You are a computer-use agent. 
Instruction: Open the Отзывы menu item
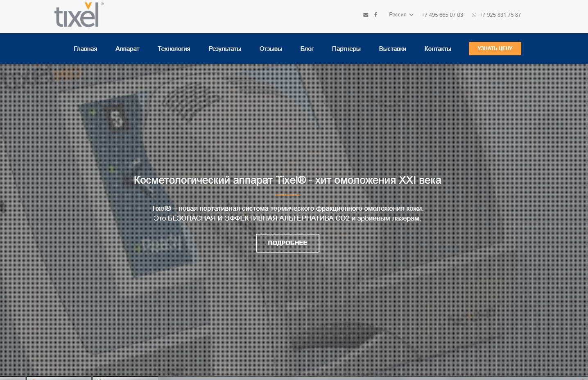tap(271, 49)
